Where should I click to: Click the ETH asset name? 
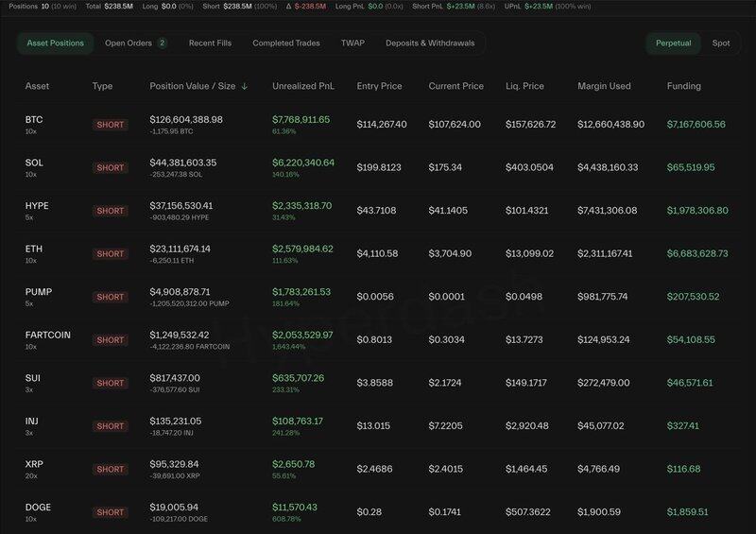tap(33, 249)
